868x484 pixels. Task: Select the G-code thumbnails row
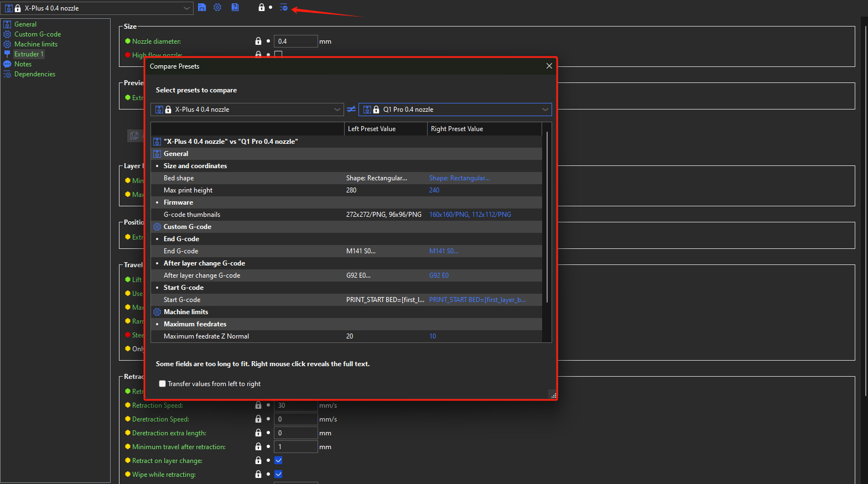(x=346, y=215)
